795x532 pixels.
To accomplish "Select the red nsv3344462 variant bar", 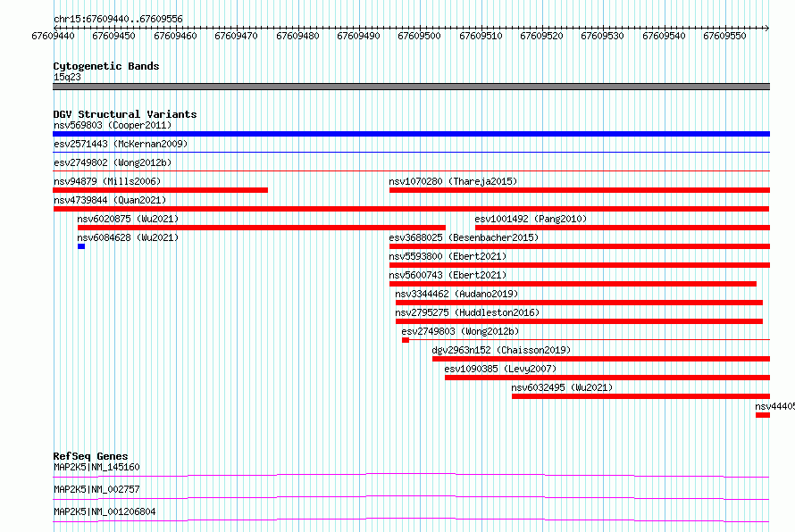I will click(579, 303).
